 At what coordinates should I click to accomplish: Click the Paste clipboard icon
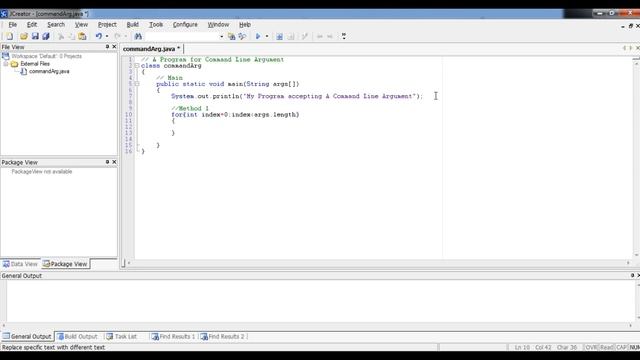82,36
